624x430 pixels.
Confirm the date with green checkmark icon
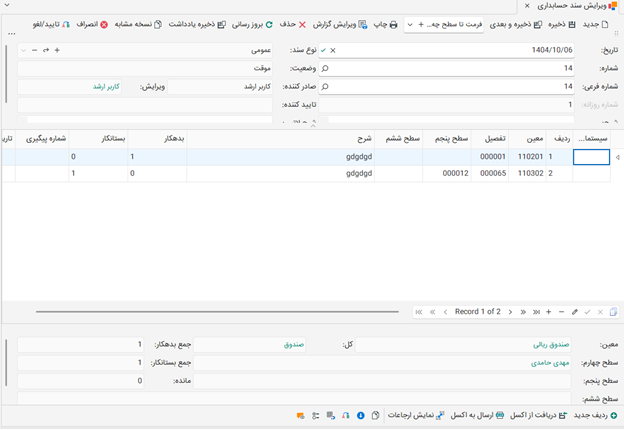324,51
